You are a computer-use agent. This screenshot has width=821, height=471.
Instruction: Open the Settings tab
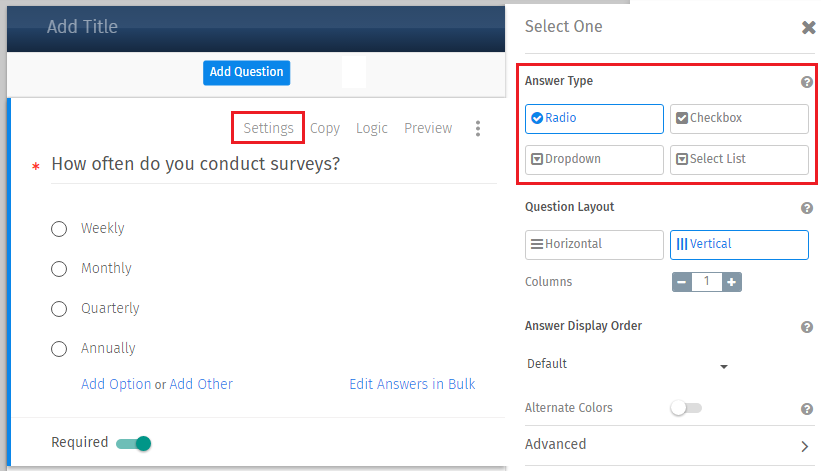pos(268,128)
